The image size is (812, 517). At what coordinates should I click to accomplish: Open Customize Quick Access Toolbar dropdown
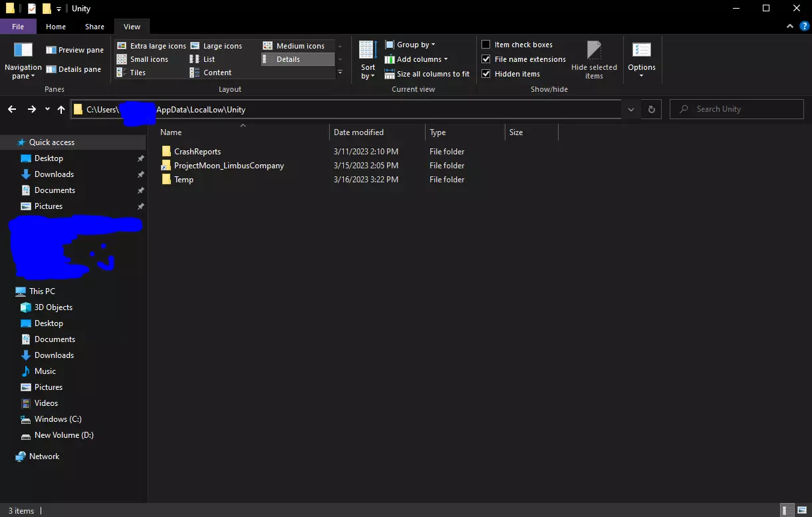tap(59, 9)
